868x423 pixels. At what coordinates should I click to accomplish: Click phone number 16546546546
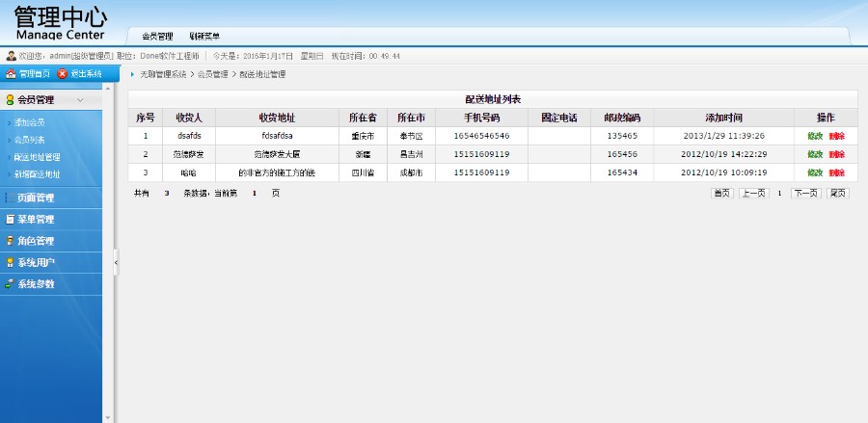[481, 136]
